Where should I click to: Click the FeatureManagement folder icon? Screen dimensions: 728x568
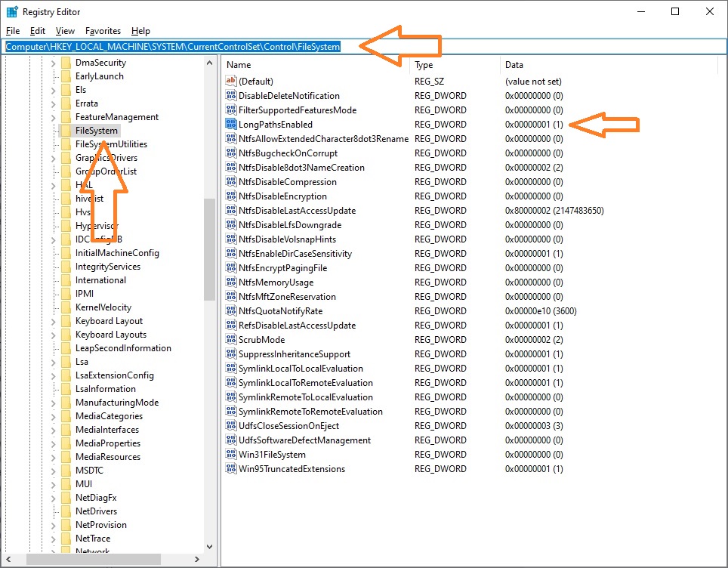[66, 117]
